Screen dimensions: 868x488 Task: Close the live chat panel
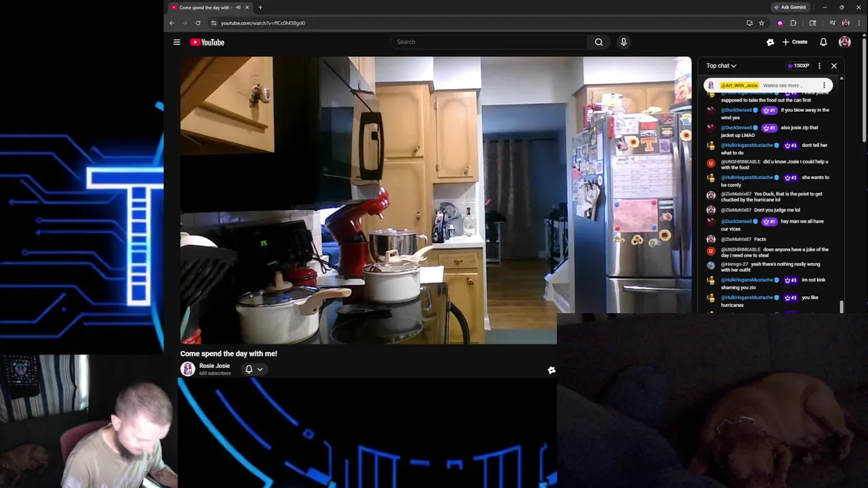click(834, 66)
